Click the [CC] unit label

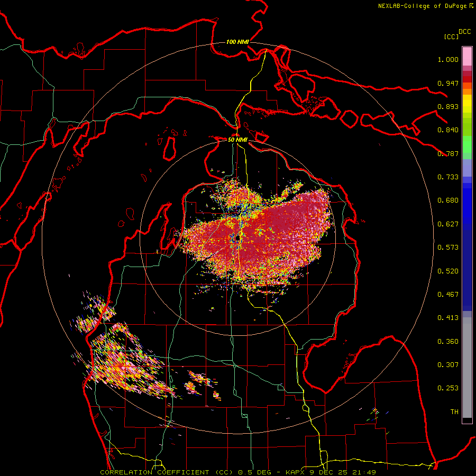(x=452, y=36)
